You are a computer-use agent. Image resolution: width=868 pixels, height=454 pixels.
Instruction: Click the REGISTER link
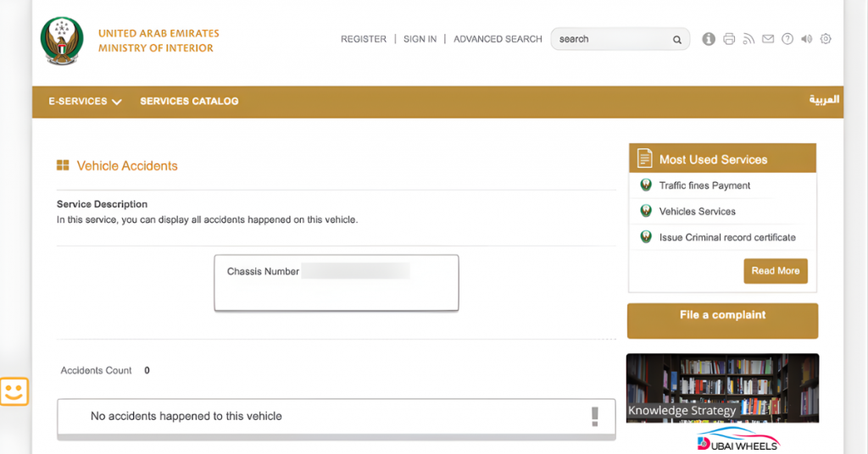(x=364, y=39)
